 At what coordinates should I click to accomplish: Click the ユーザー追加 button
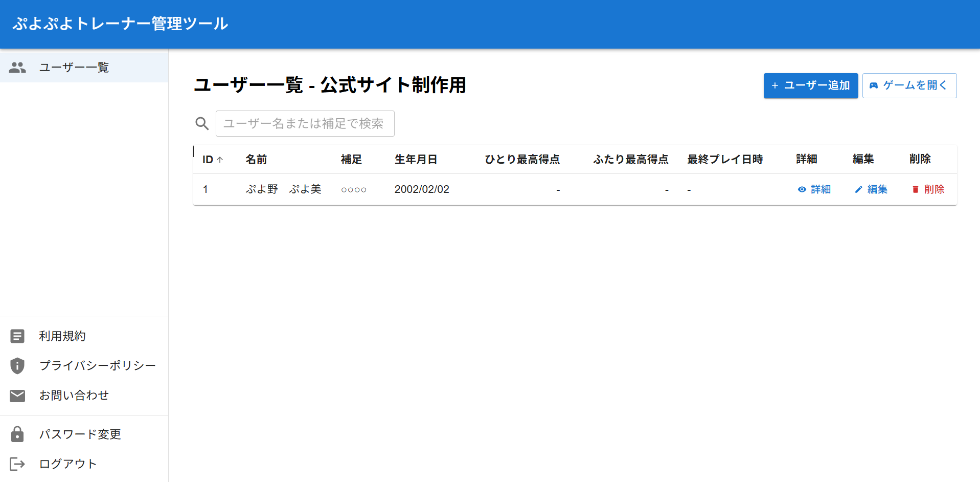click(811, 85)
